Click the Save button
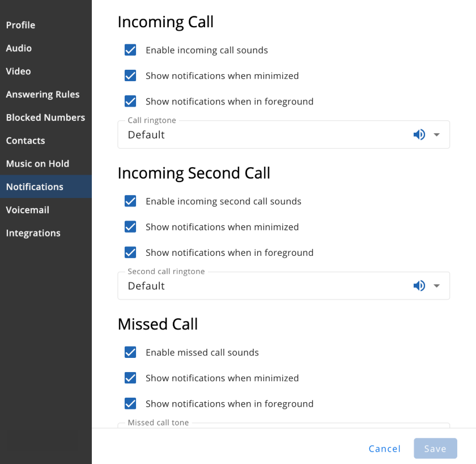Image resolution: width=476 pixels, height=464 pixels. coord(435,448)
